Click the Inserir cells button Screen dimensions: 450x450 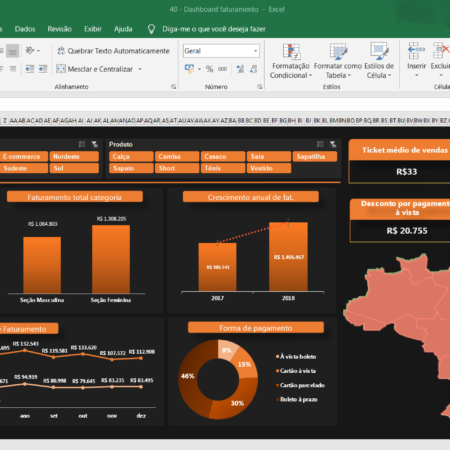tap(416, 59)
